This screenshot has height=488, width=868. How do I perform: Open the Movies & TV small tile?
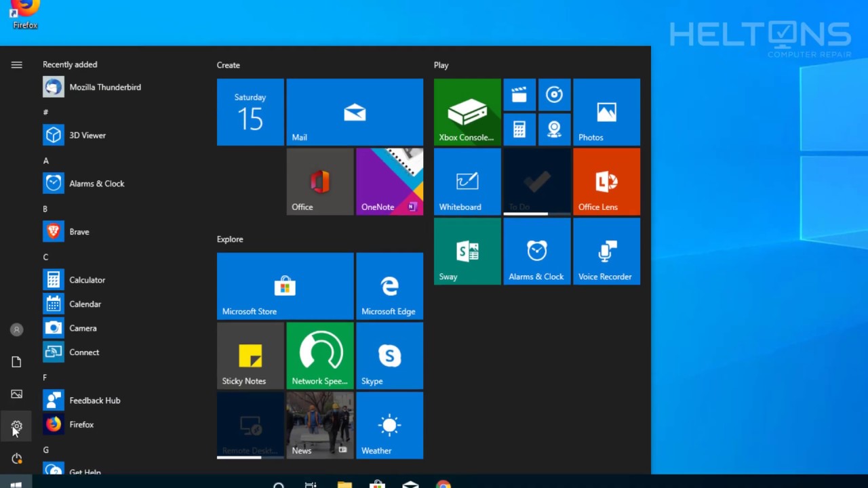click(519, 95)
